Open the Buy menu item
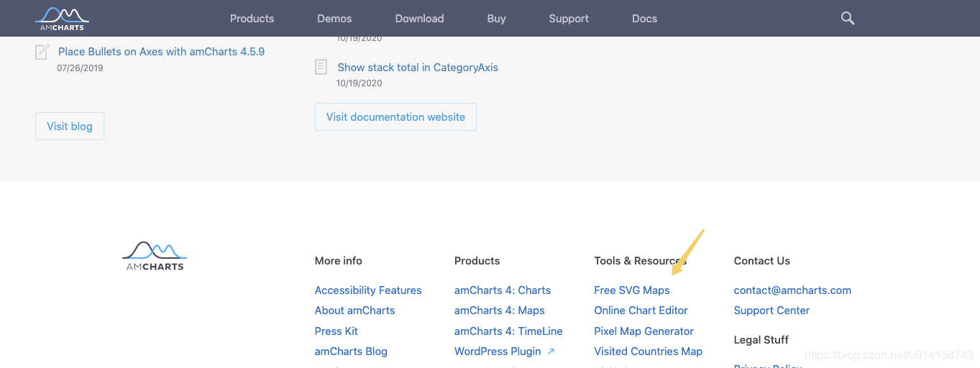This screenshot has height=368, width=980. click(x=496, y=19)
